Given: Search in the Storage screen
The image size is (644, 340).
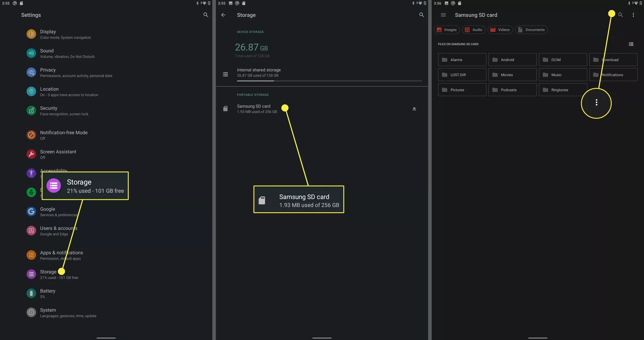Looking at the screenshot, I should pyautogui.click(x=421, y=15).
